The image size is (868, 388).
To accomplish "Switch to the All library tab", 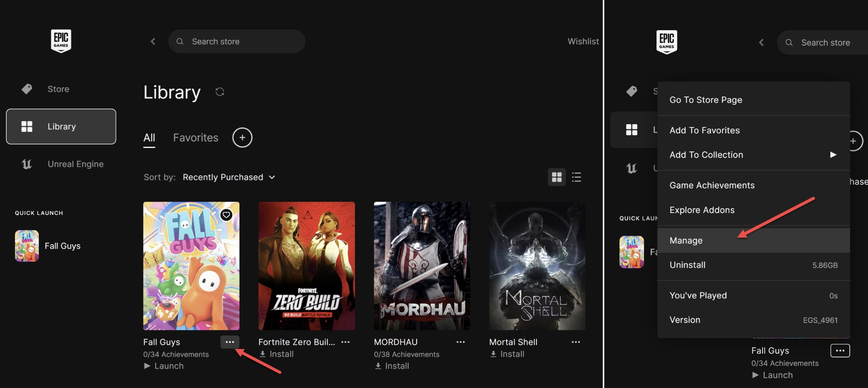I will (x=149, y=138).
